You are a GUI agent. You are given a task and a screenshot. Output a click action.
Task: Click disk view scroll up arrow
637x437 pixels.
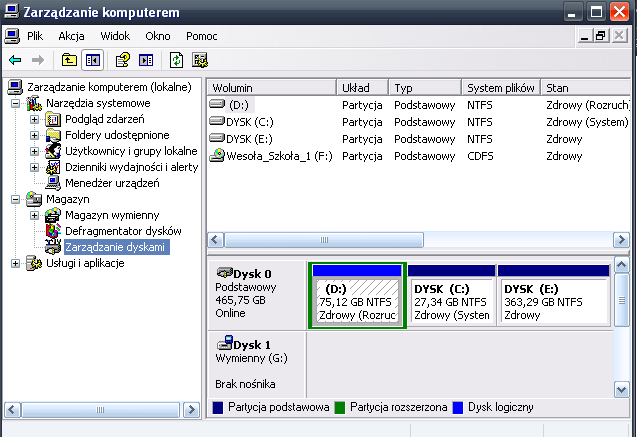pyautogui.click(x=622, y=265)
